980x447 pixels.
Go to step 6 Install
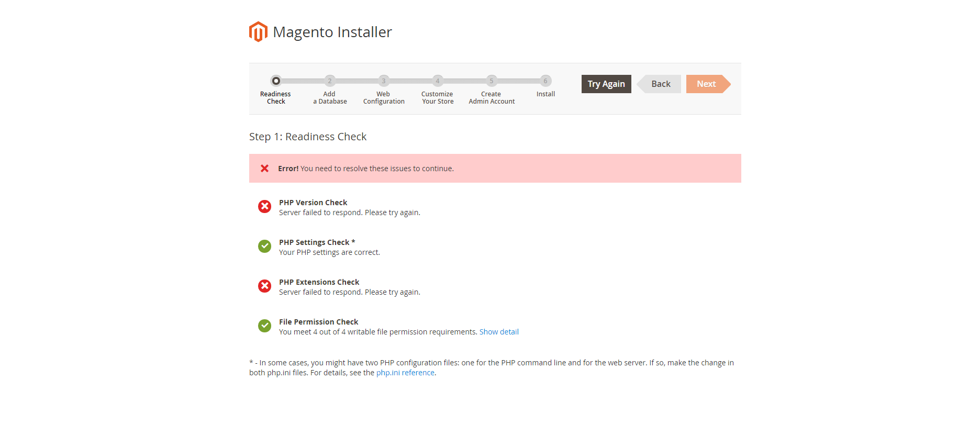click(x=545, y=81)
